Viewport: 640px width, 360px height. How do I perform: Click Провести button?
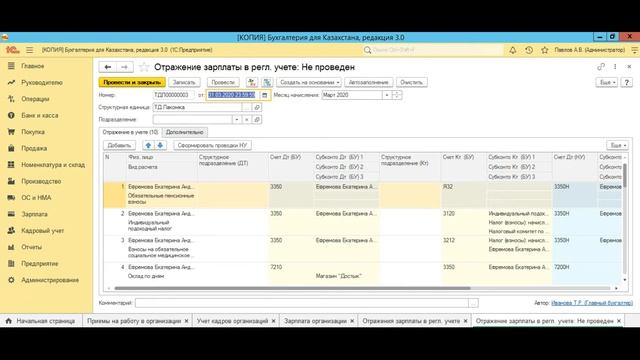[223, 82]
